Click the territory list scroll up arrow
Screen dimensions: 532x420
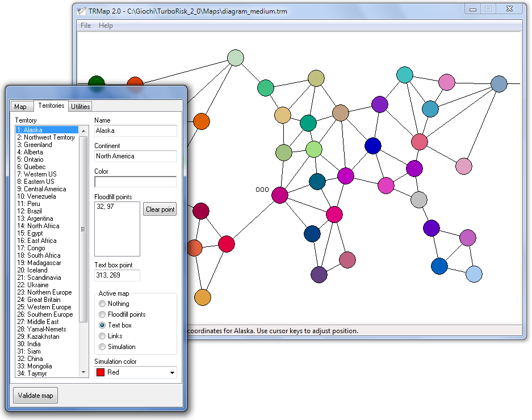click(x=83, y=131)
